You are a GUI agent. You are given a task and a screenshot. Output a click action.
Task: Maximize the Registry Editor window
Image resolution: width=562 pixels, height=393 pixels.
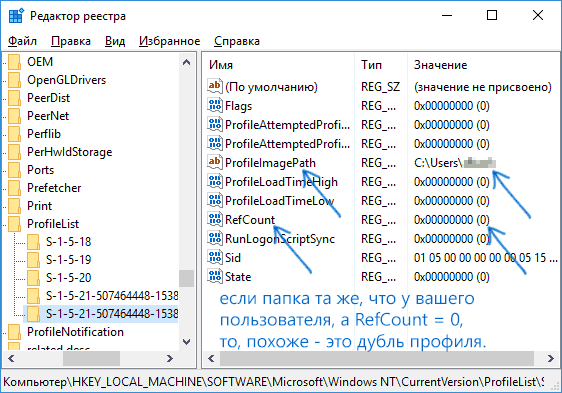pos(492,15)
